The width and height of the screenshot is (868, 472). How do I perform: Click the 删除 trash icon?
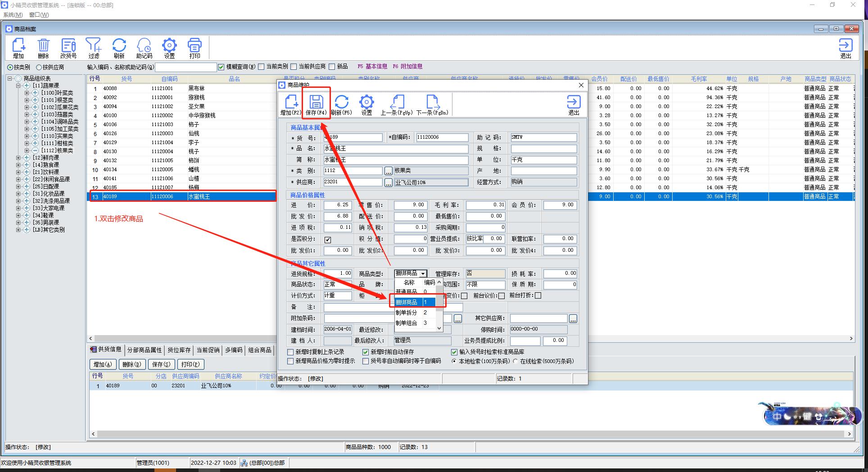click(44, 48)
